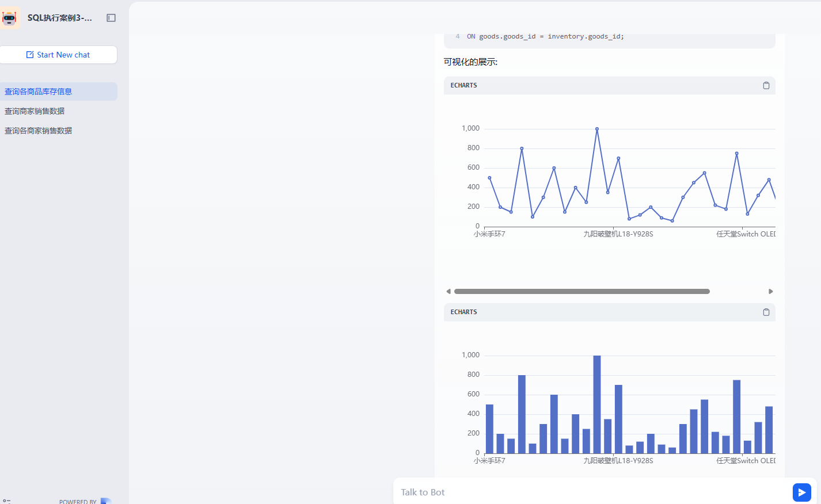821x504 pixels.
Task: Click the first bar above 小米手环7
Action: (x=489, y=429)
